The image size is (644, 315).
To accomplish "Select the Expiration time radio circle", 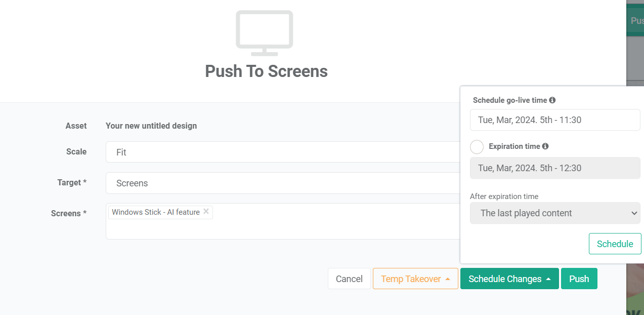I will point(476,147).
